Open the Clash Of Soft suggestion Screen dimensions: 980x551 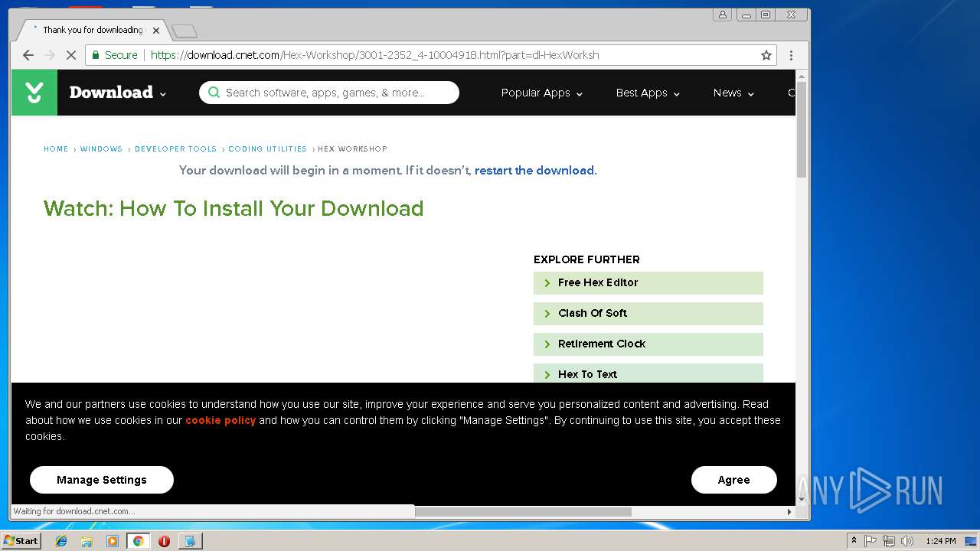pyautogui.click(x=648, y=314)
